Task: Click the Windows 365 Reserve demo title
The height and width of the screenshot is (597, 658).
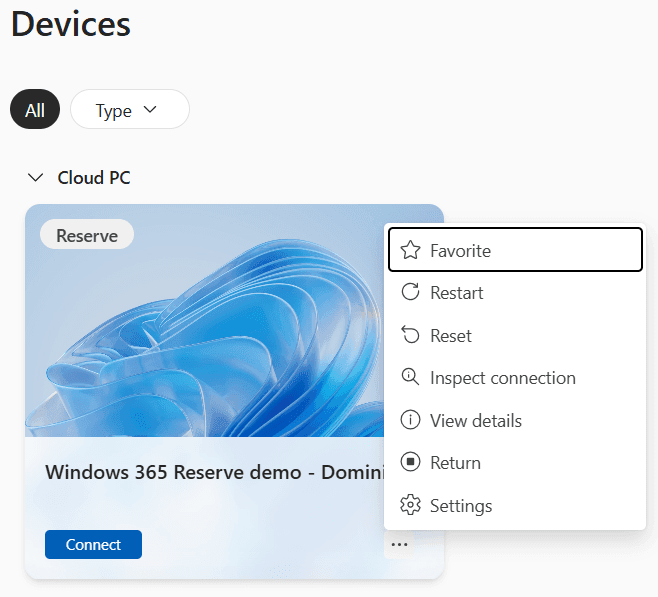Action: pyautogui.click(x=212, y=471)
